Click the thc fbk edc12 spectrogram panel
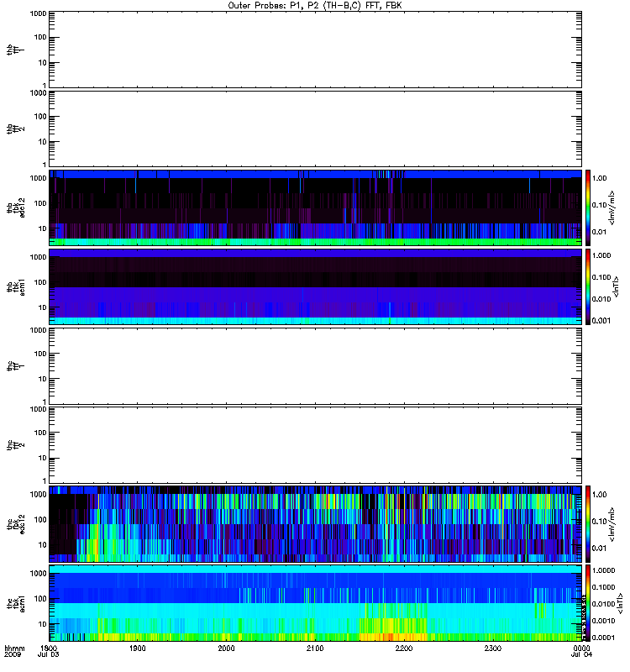The image size is (630, 672). [316, 524]
